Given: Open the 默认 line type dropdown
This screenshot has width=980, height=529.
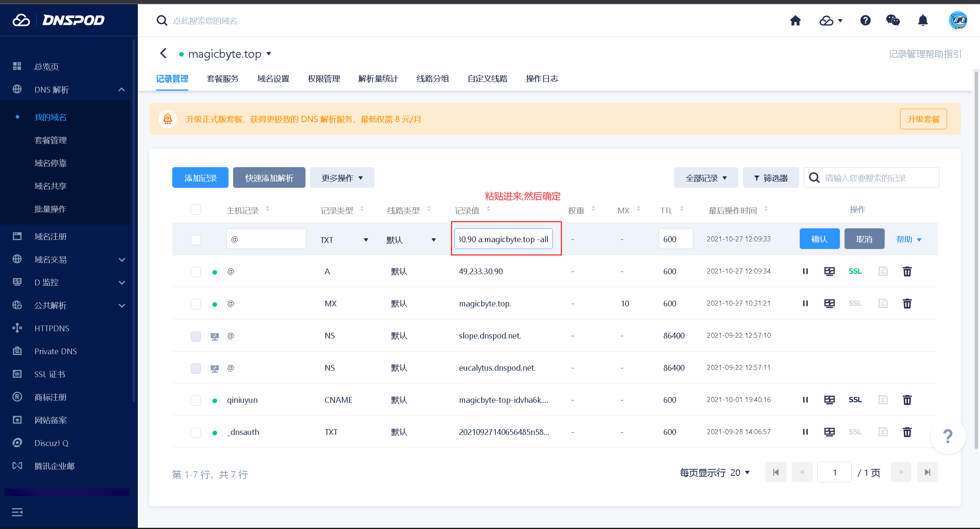Looking at the screenshot, I should [412, 240].
